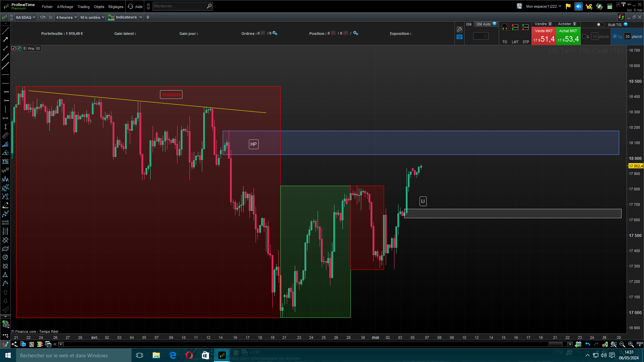Expand the 10 k unités dropdown
This screenshot has height=362, width=644.
coord(92,17)
